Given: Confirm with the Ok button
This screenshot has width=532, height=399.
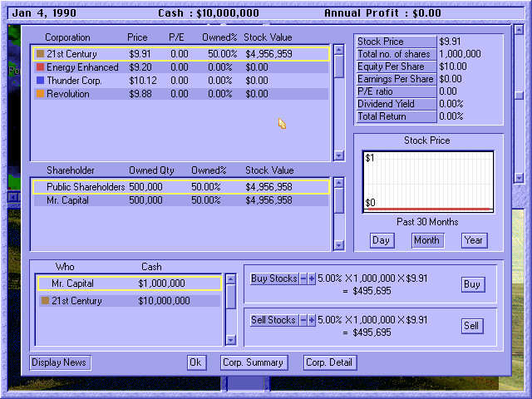Looking at the screenshot, I should pos(196,362).
